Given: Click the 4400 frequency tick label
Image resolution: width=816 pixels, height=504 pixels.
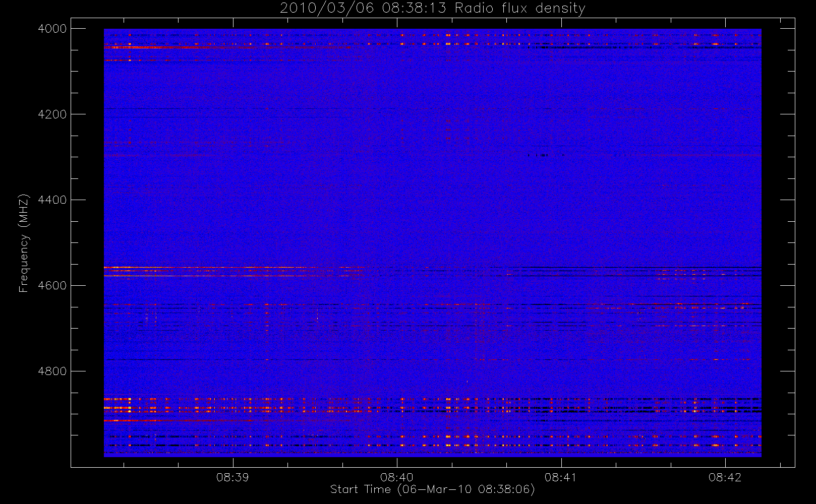Looking at the screenshot, I should 52,200.
